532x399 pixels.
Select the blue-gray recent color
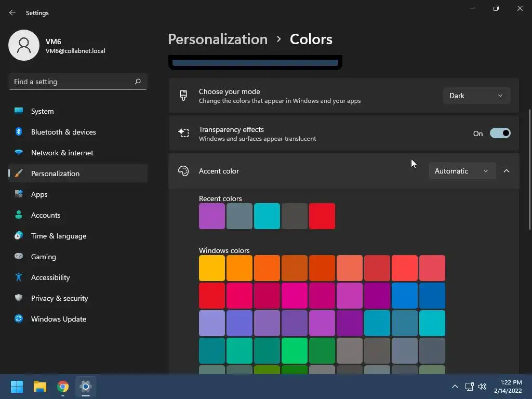pyautogui.click(x=239, y=216)
